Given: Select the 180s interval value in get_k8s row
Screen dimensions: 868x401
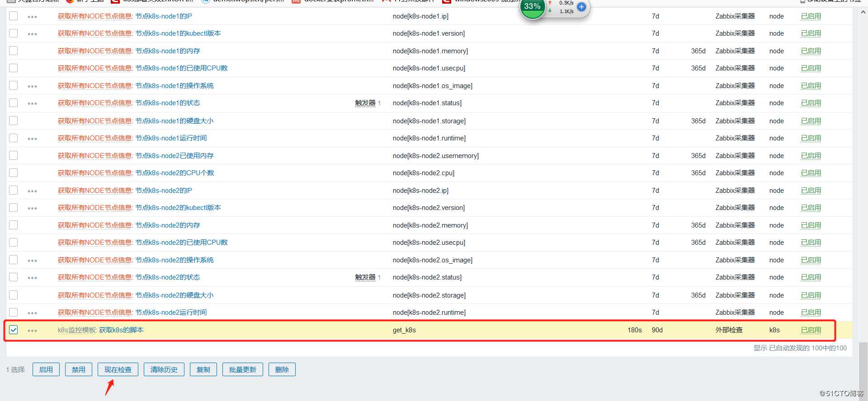Looking at the screenshot, I should [635, 330].
